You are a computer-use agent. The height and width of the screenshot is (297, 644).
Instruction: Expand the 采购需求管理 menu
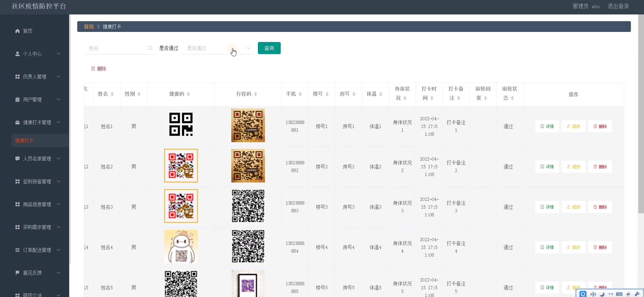pyautogui.click(x=58, y=227)
